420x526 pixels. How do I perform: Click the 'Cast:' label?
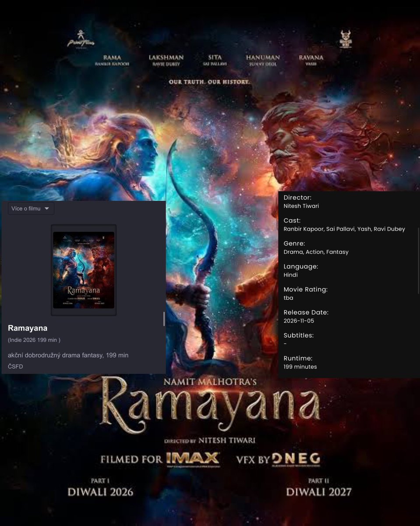[x=292, y=220]
